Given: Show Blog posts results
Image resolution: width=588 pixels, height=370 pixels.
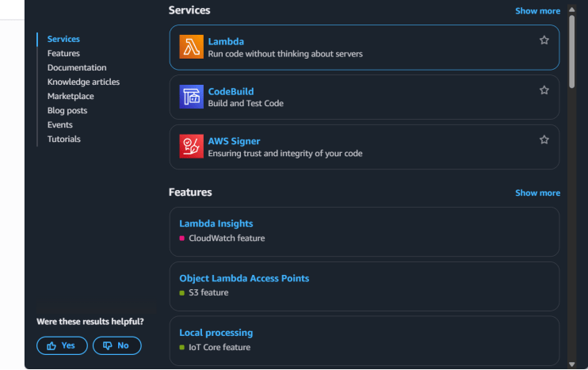Looking at the screenshot, I should 67,110.
